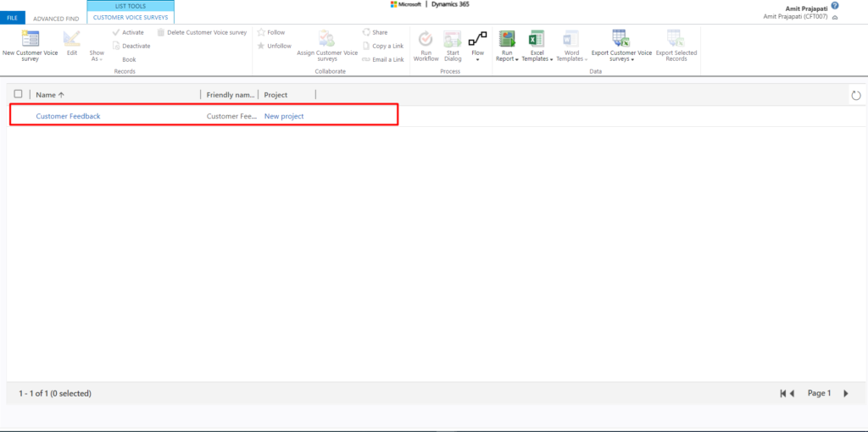Click the Microsoft logo

405,4
